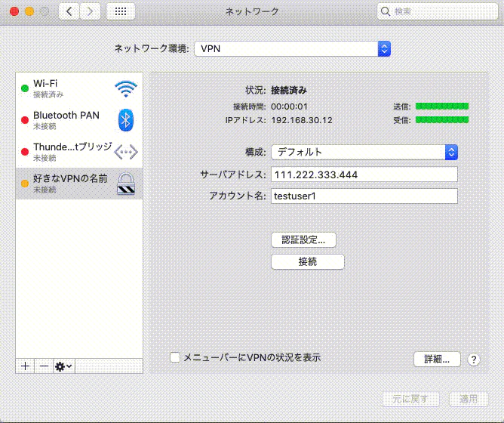Click the yellow VPN status dot
The image size is (504, 423).
[x=25, y=184]
